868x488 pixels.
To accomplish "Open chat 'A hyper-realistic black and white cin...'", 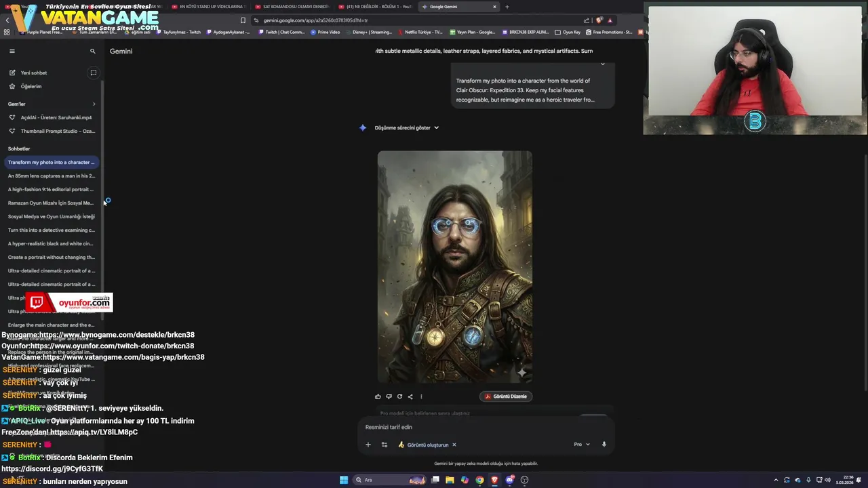I will 51,243.
